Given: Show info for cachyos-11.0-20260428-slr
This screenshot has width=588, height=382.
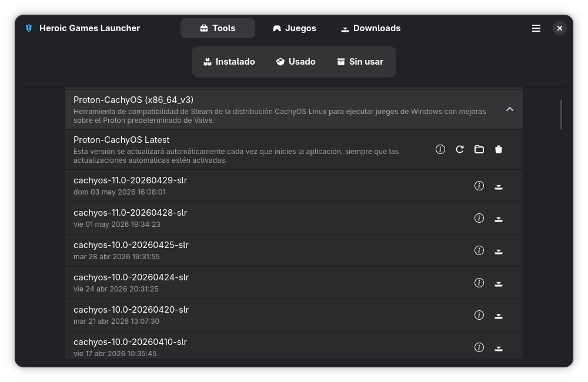Looking at the screenshot, I should 479,218.
